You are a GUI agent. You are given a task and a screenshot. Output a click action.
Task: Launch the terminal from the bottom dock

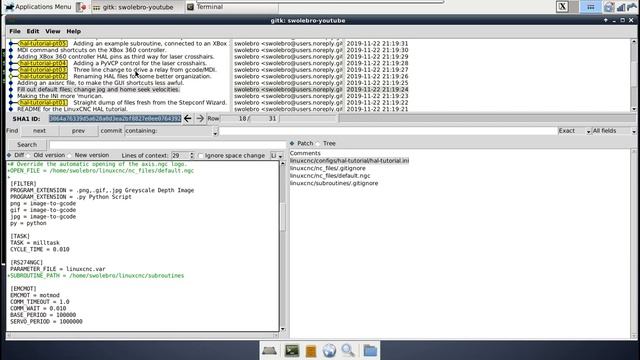(x=291, y=351)
